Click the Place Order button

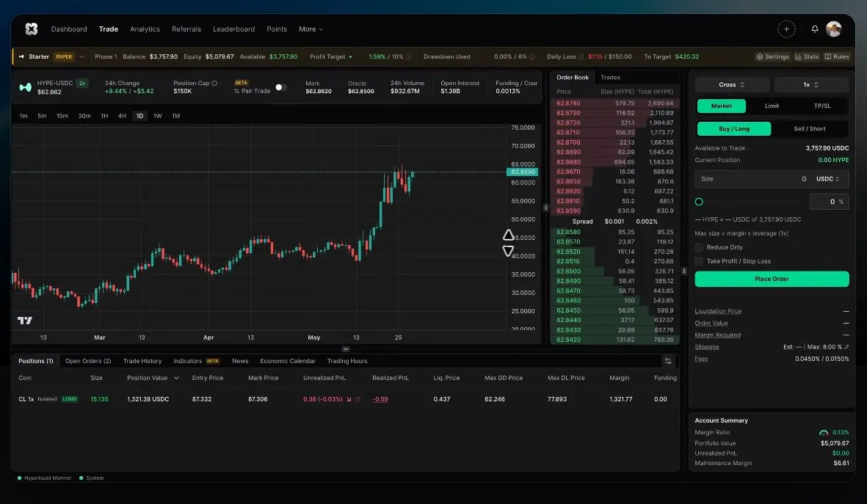(772, 279)
